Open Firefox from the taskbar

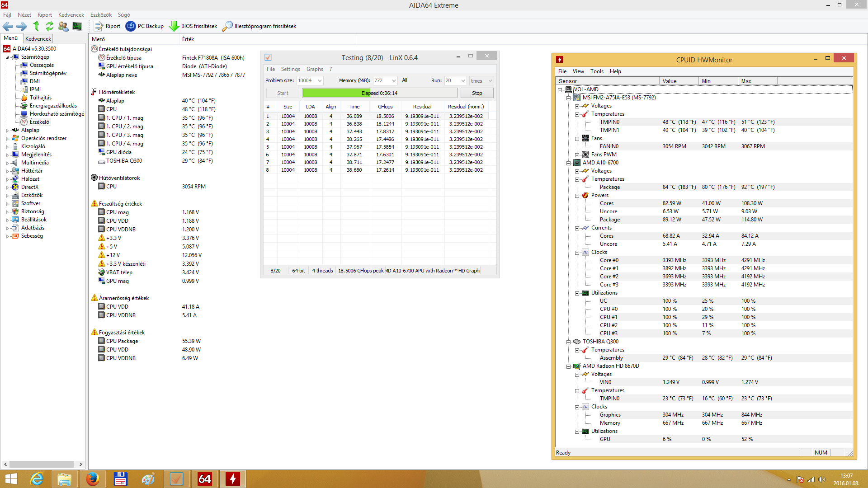[x=92, y=479]
